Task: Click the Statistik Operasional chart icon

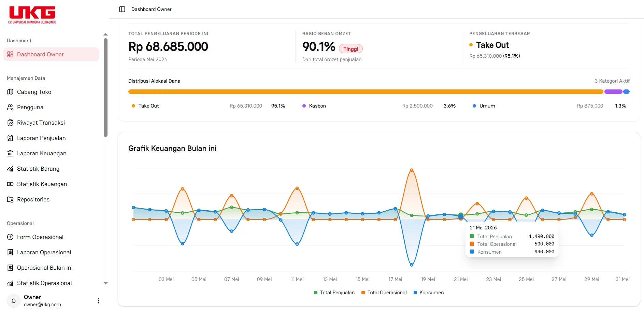Action: click(10, 283)
